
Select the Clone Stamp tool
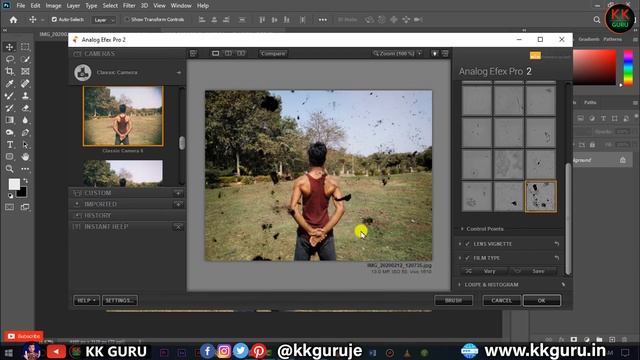(x=25, y=96)
